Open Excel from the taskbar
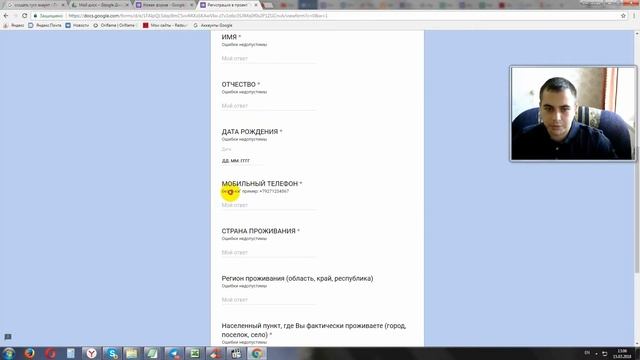Viewport: 640px width, 360px height. (195, 353)
